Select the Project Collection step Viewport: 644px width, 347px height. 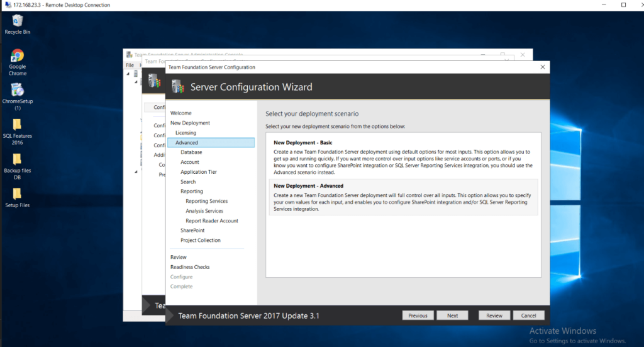pos(201,240)
